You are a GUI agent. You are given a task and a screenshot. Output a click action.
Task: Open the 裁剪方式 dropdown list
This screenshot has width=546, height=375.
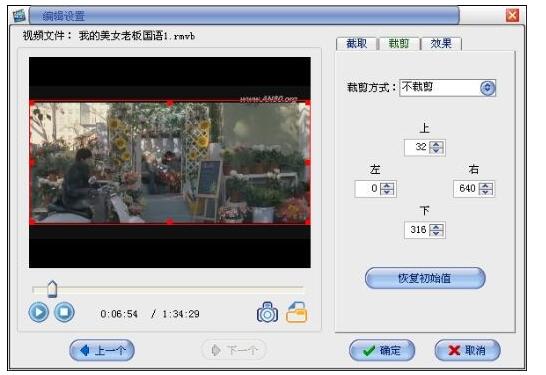click(x=487, y=87)
